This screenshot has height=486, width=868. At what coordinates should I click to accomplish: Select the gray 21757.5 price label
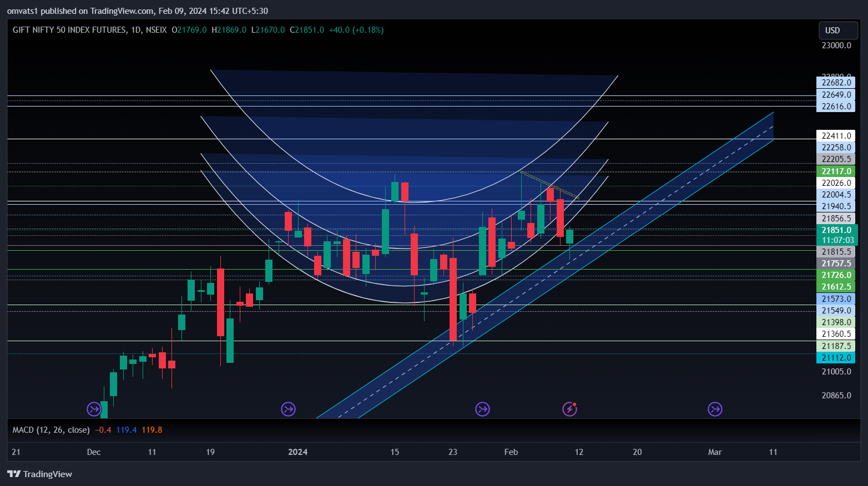[x=836, y=264]
